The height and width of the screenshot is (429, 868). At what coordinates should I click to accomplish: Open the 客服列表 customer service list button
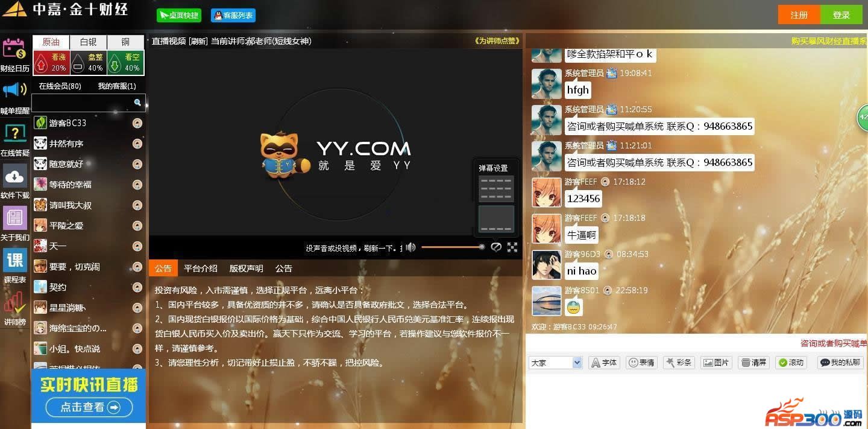[233, 16]
